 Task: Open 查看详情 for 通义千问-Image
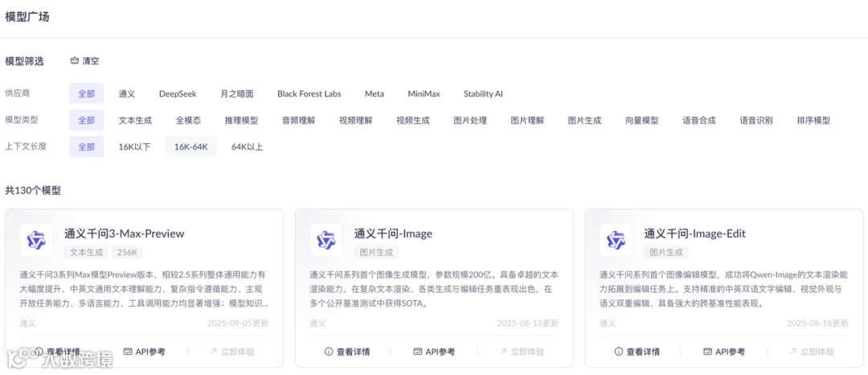[x=347, y=352]
